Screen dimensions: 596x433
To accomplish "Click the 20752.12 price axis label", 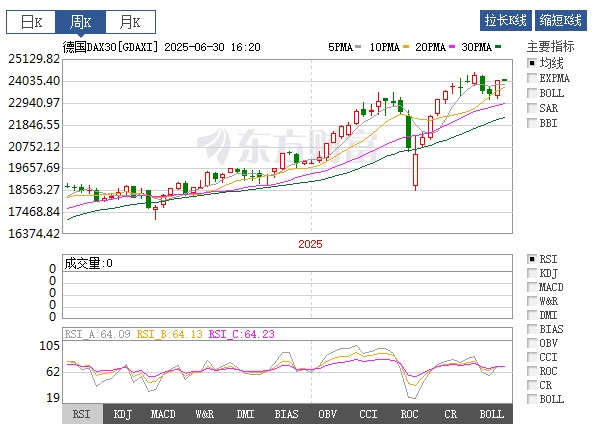I will (34, 146).
